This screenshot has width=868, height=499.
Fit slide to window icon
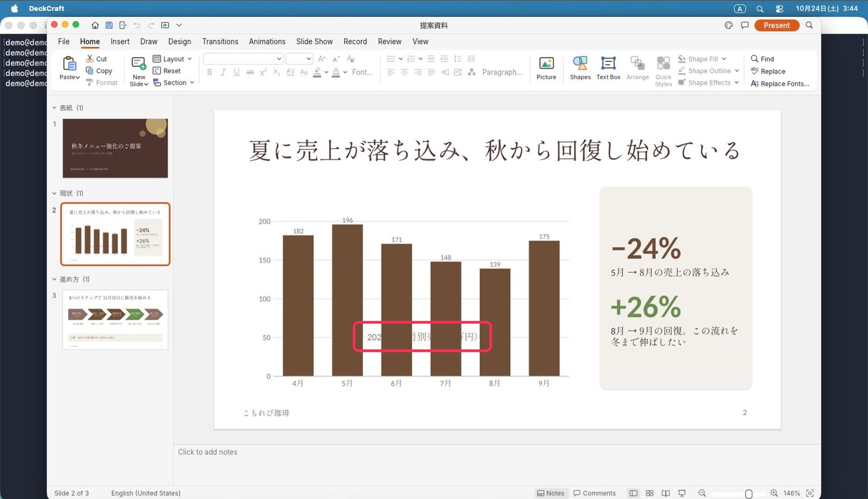tap(810, 493)
